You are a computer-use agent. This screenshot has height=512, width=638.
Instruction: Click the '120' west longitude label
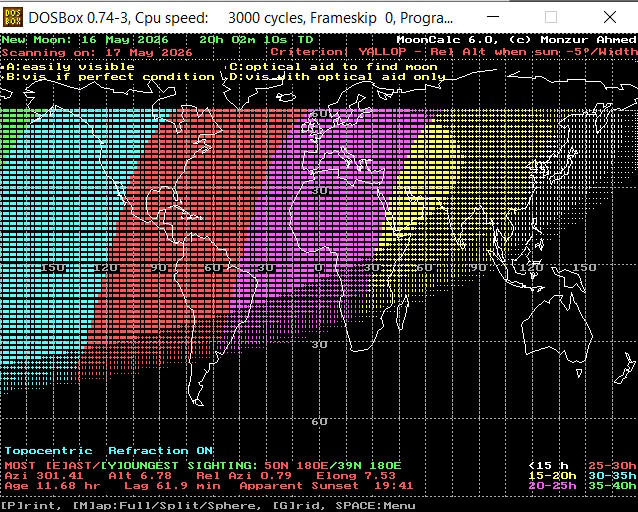(105, 268)
